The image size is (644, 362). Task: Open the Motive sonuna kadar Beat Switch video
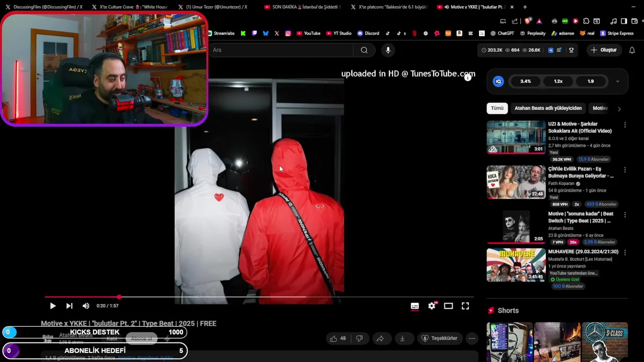[x=516, y=227]
